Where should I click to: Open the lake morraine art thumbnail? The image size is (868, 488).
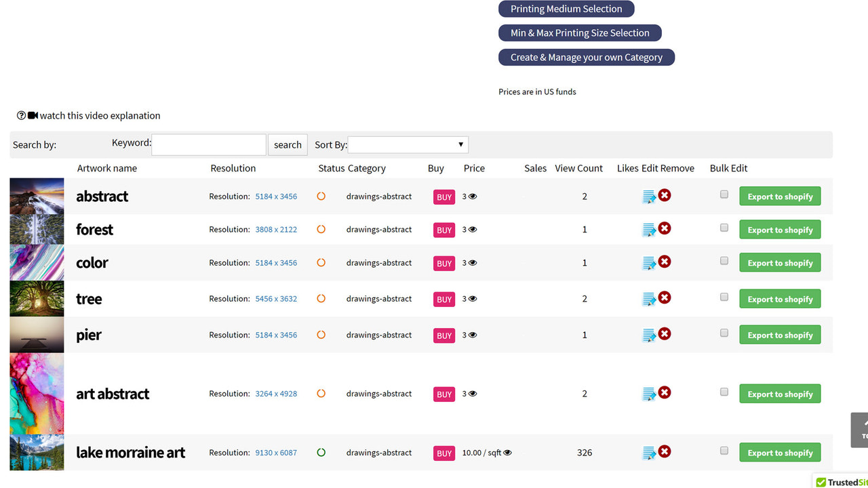tap(37, 453)
